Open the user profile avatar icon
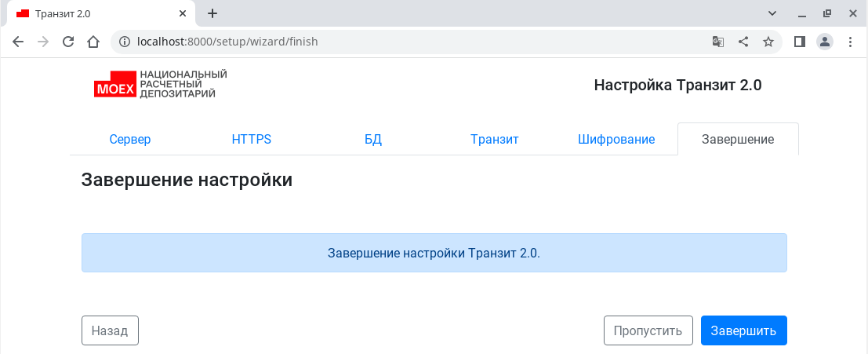The image size is (868, 354). 825,42
